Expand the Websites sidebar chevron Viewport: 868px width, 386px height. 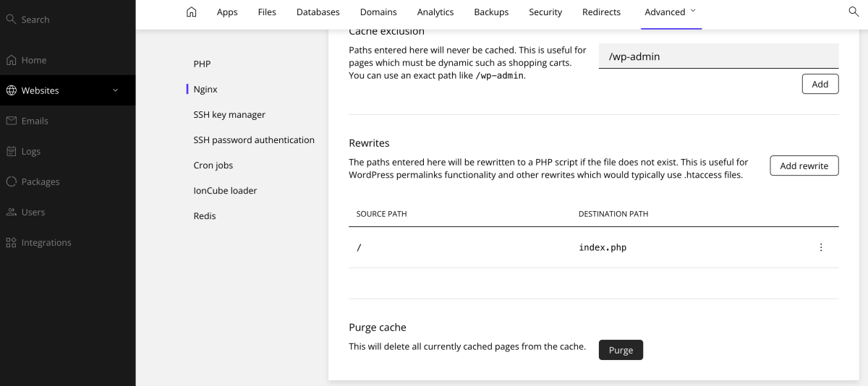(x=115, y=90)
